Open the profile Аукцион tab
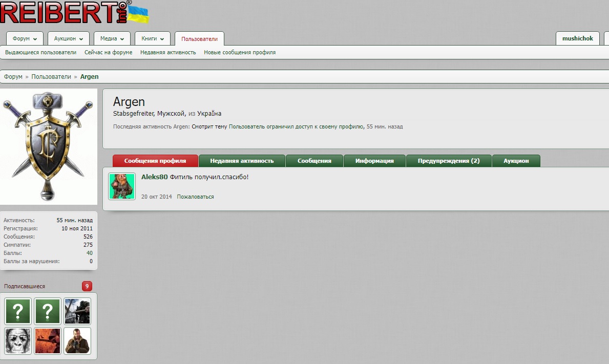609x364 pixels. pyautogui.click(x=516, y=161)
